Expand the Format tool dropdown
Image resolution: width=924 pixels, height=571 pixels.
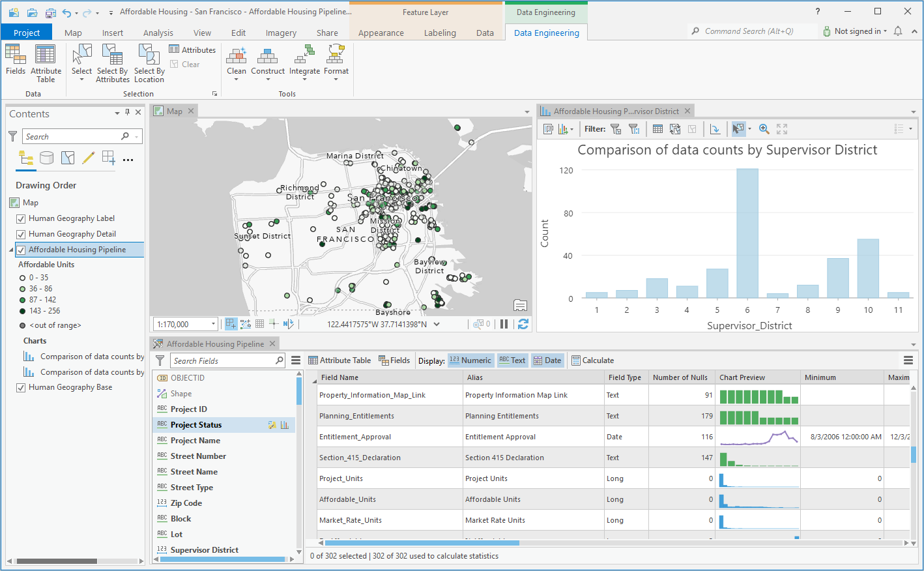tap(336, 80)
